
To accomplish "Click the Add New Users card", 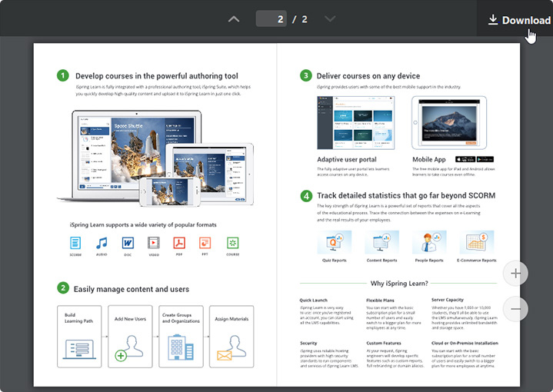I will (130, 337).
